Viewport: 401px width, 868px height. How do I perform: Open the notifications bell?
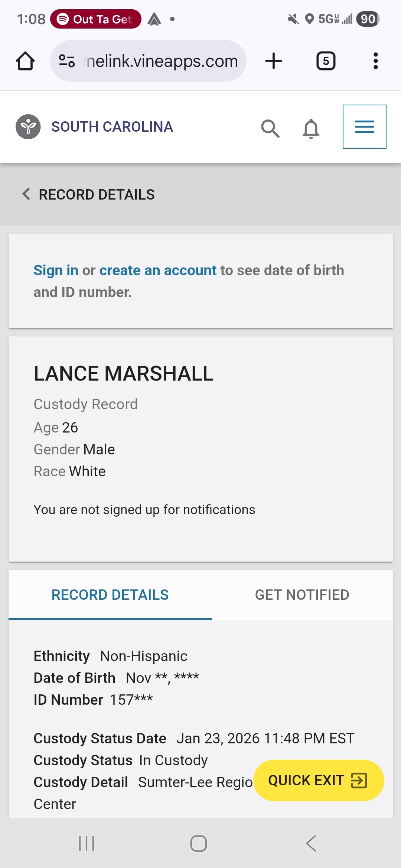[311, 128]
